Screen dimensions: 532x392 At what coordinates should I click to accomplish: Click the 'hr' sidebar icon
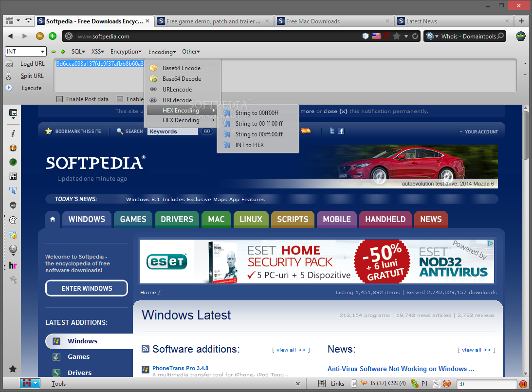point(13,265)
